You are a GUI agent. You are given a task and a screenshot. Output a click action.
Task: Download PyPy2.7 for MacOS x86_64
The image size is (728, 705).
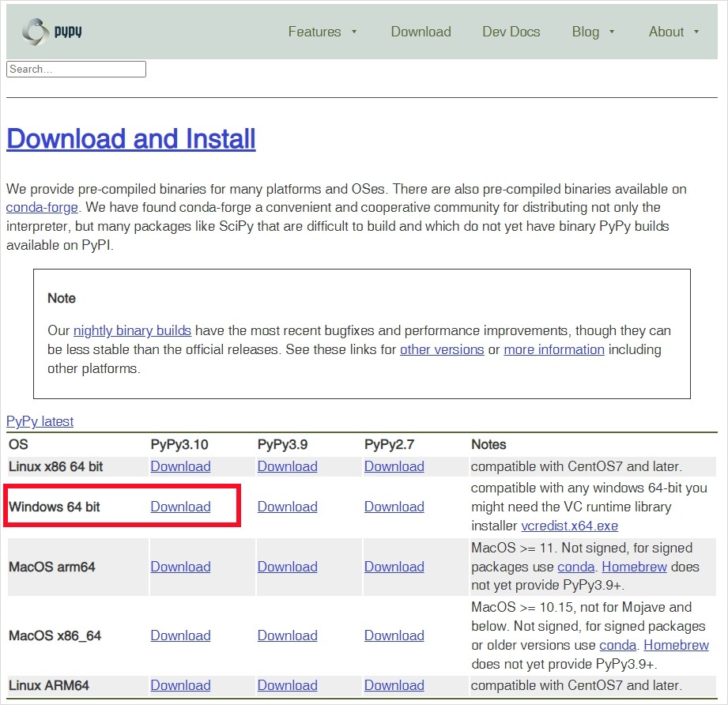394,635
